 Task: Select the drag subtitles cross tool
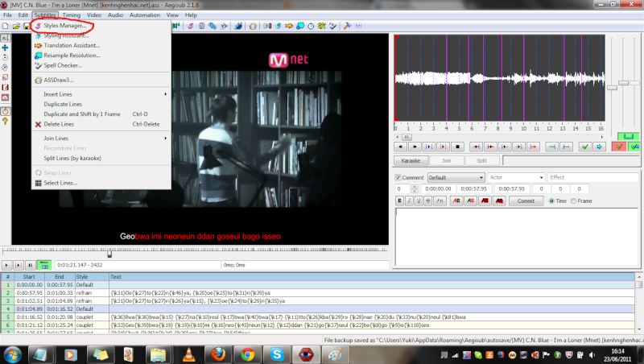coord(6,48)
